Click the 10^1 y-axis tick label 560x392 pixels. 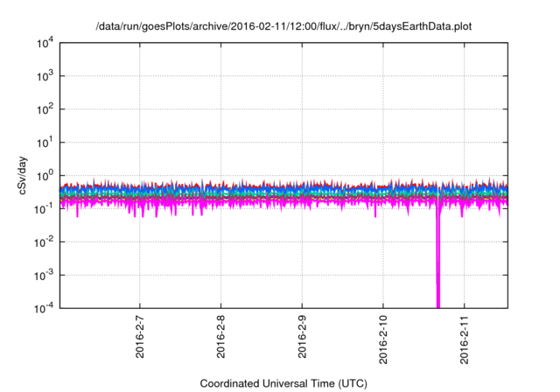(x=45, y=143)
